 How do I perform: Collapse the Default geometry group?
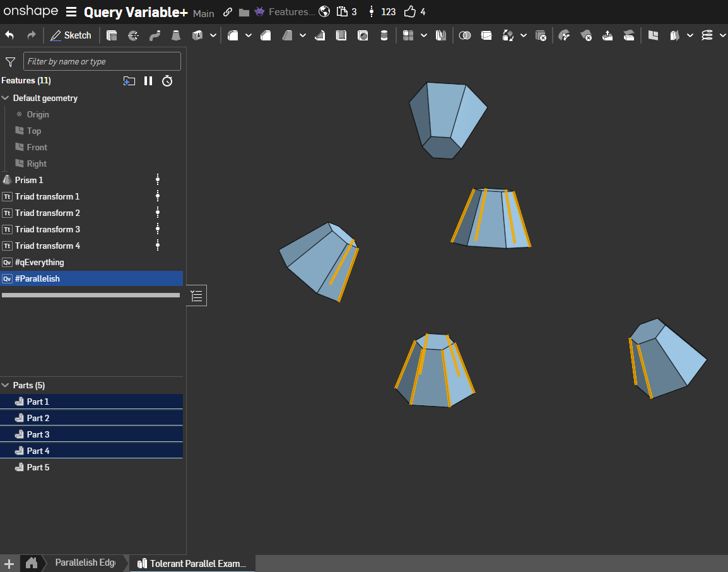click(6, 98)
